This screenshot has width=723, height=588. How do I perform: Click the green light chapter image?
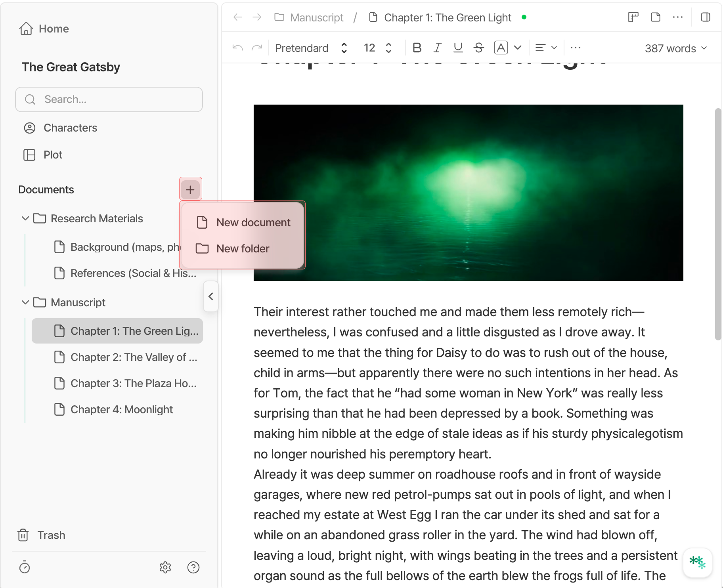point(468,193)
